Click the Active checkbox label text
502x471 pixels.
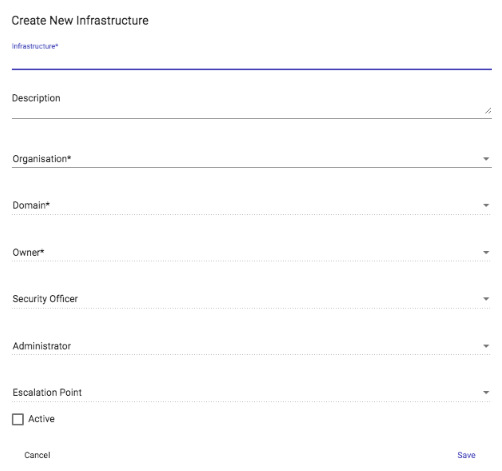point(41,419)
